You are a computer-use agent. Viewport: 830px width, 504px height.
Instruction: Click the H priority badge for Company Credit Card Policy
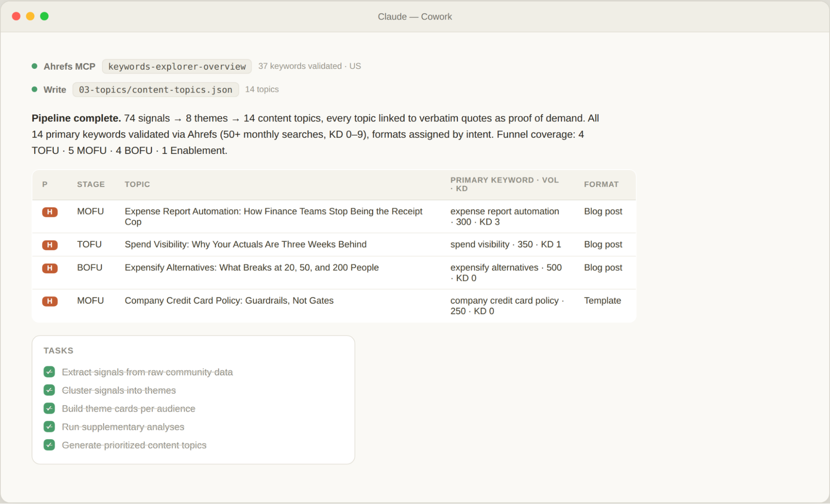point(50,301)
